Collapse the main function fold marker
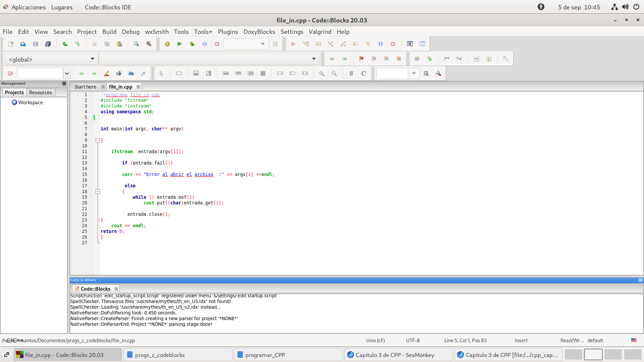Image resolution: width=644 pixels, height=362 pixels. pyautogui.click(x=98, y=140)
